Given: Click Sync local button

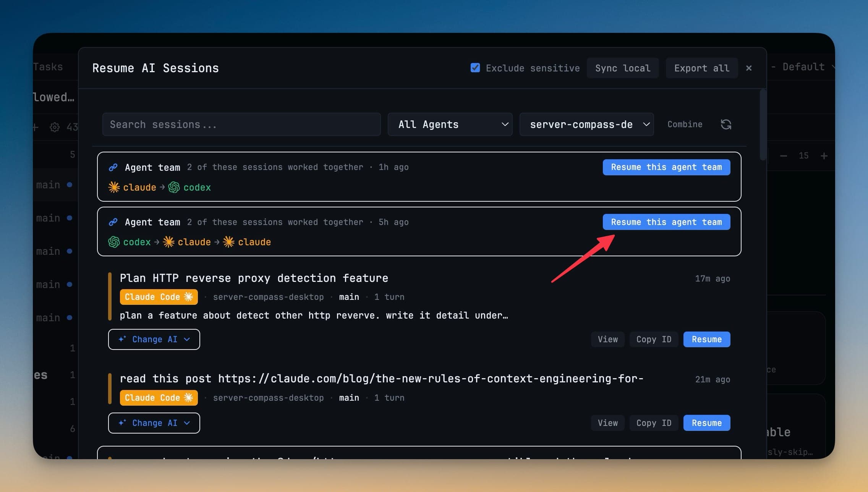Looking at the screenshot, I should tap(623, 68).
